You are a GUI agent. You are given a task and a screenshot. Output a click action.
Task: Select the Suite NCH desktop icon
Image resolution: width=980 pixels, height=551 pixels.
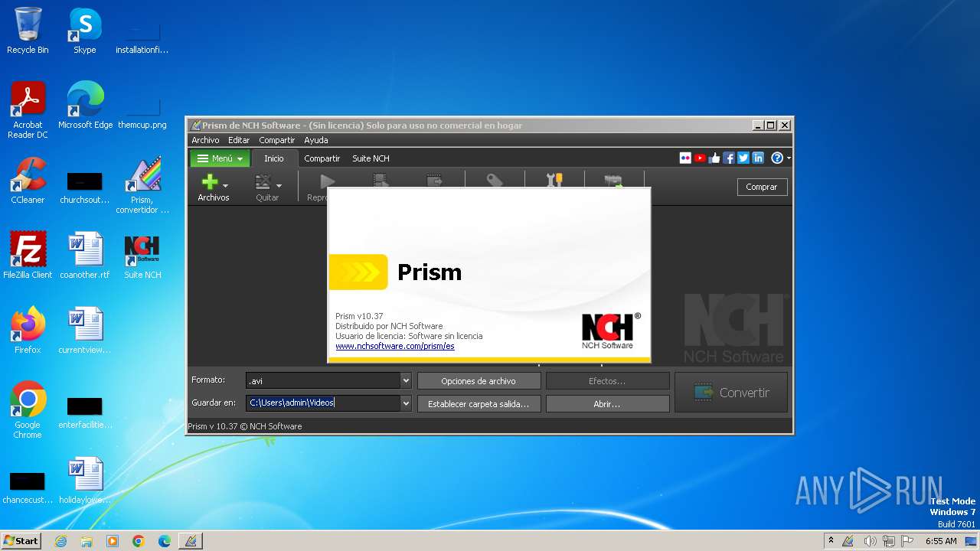point(142,256)
